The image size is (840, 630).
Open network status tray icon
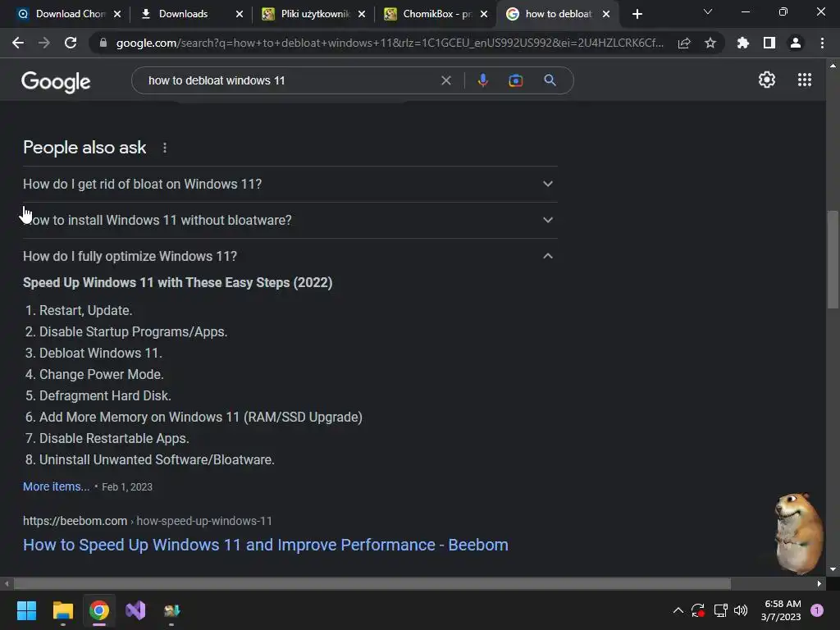[720, 610]
